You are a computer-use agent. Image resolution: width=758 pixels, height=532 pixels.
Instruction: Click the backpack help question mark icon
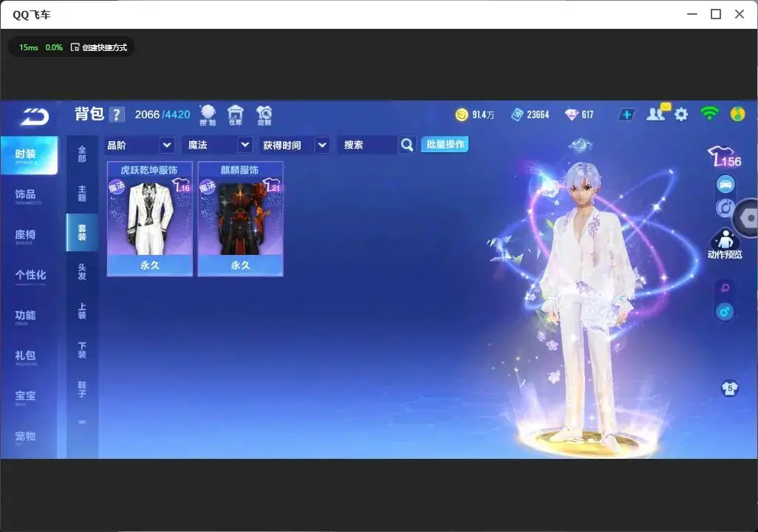pyautogui.click(x=117, y=115)
